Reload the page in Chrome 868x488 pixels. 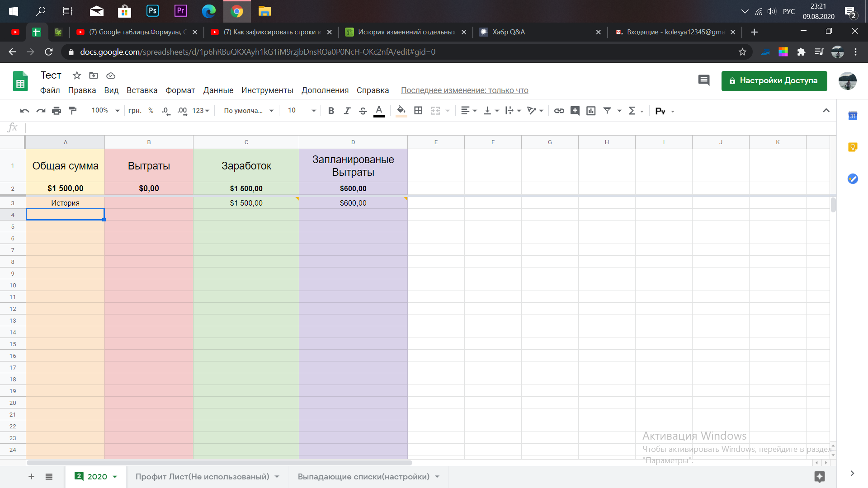point(49,52)
